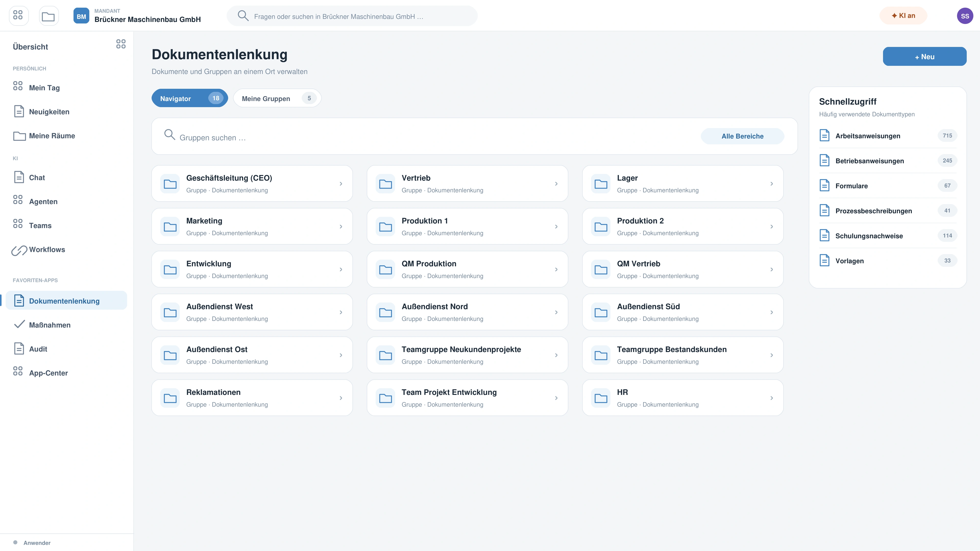Image resolution: width=980 pixels, height=551 pixels.
Task: Expand the Produktion 1 chevron
Action: coord(556,227)
